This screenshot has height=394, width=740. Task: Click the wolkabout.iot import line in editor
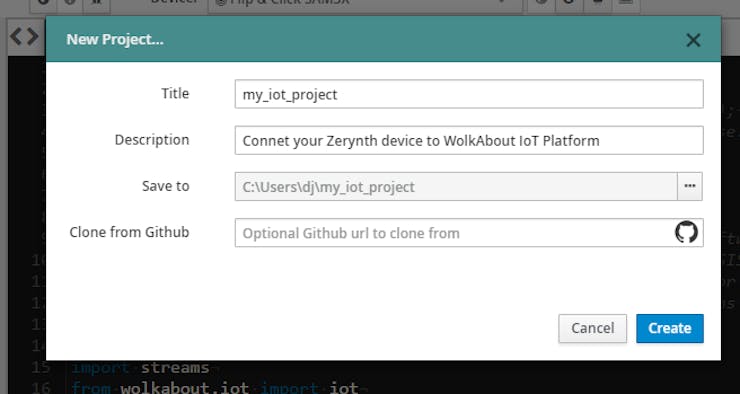point(216,388)
